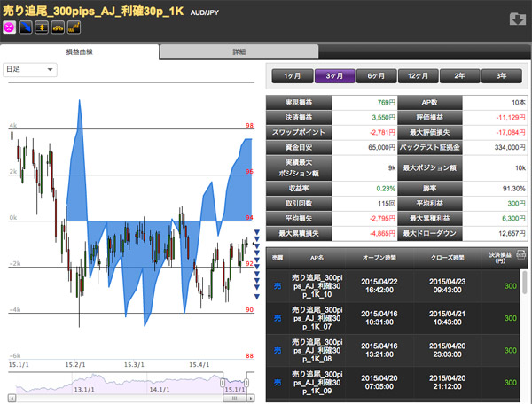Click the 収益率 value 0.23%
The height and width of the screenshot is (404, 532).
pyautogui.click(x=386, y=189)
